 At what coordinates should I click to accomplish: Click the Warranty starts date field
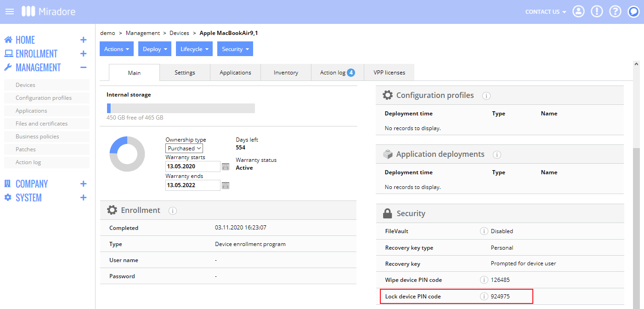pos(193,166)
